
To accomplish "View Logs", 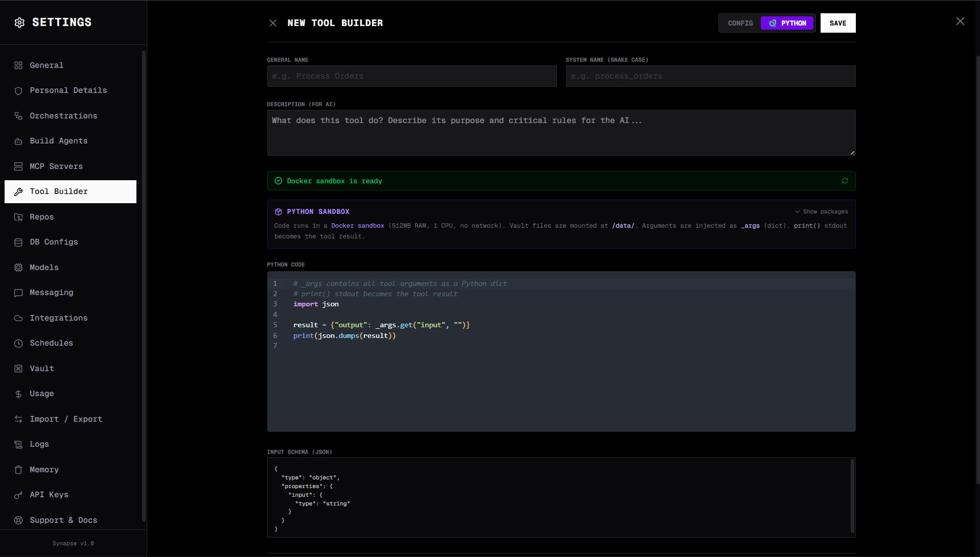I will point(71,444).
